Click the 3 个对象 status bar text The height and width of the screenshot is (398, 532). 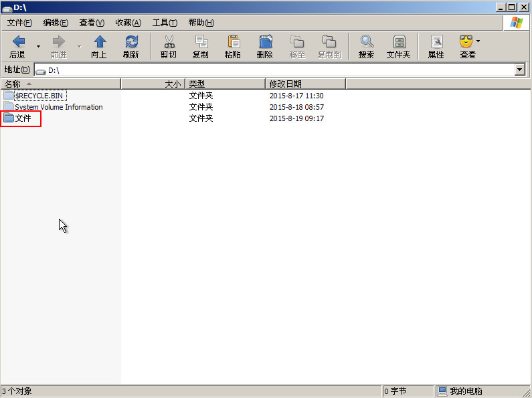click(17, 391)
